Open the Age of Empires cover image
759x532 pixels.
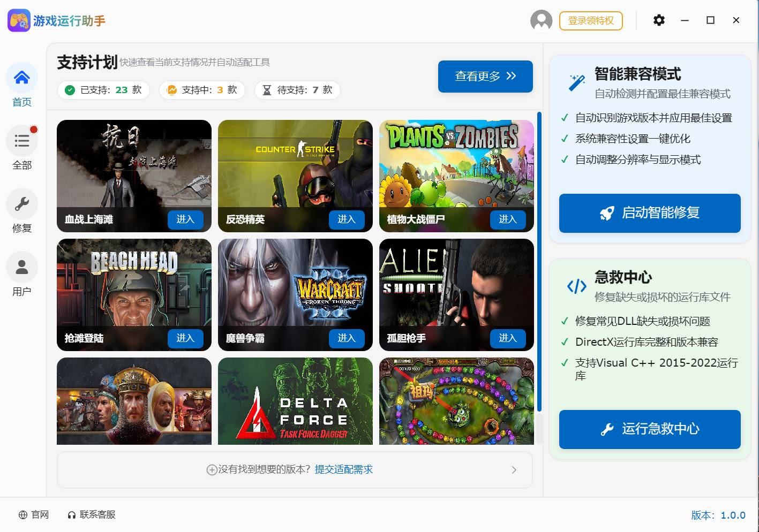click(134, 401)
